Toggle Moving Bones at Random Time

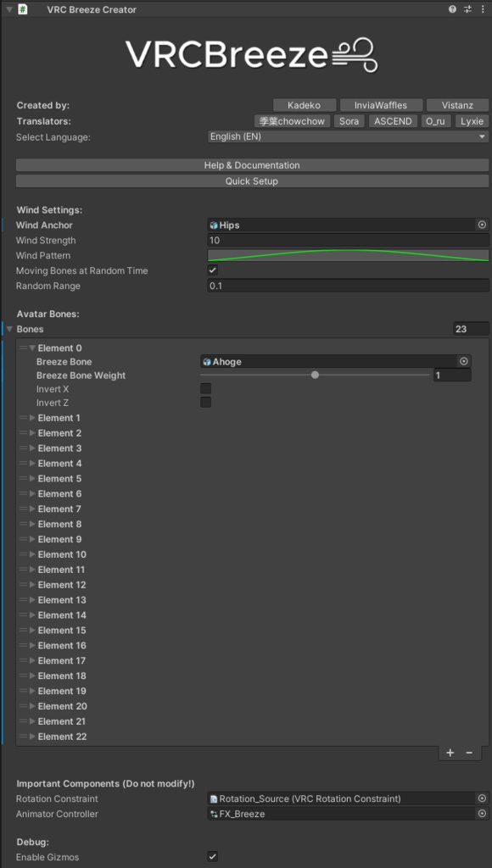coord(212,270)
